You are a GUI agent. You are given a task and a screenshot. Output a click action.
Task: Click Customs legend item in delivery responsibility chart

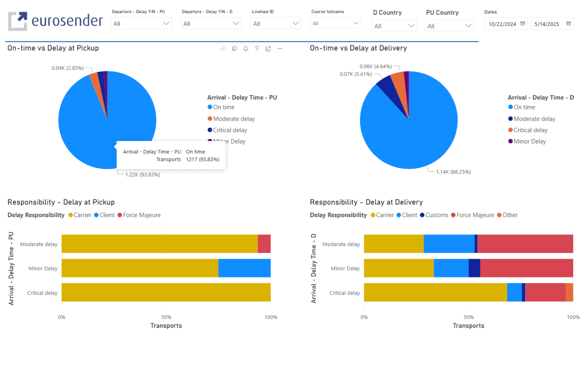click(x=434, y=215)
